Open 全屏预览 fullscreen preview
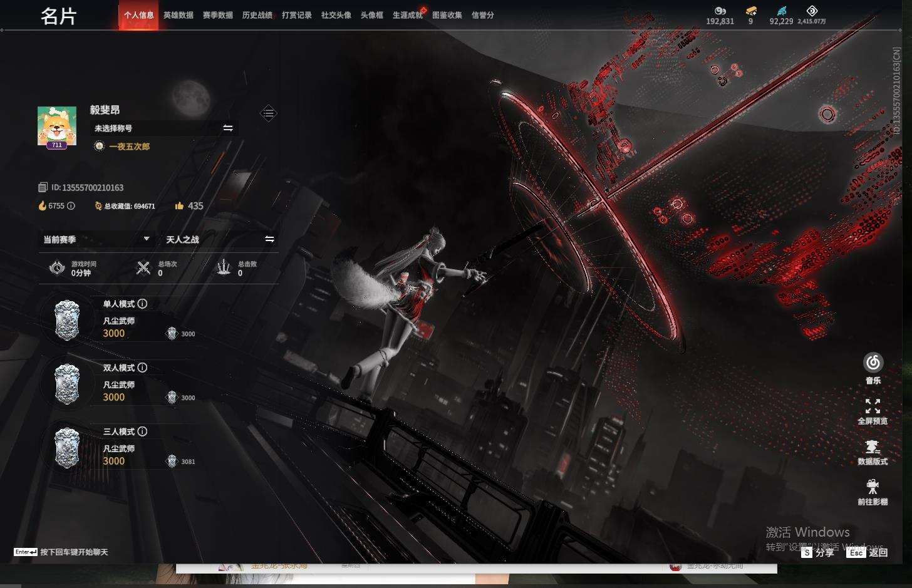The image size is (912, 588). [873, 411]
